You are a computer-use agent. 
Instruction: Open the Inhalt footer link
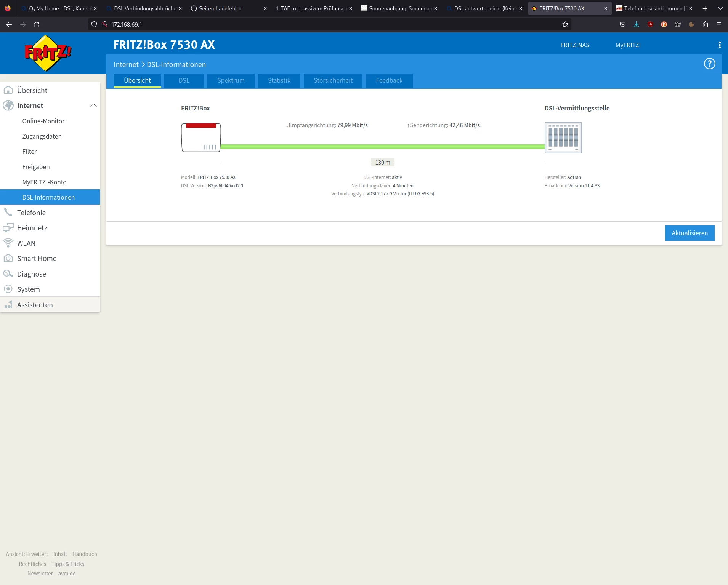[60, 554]
